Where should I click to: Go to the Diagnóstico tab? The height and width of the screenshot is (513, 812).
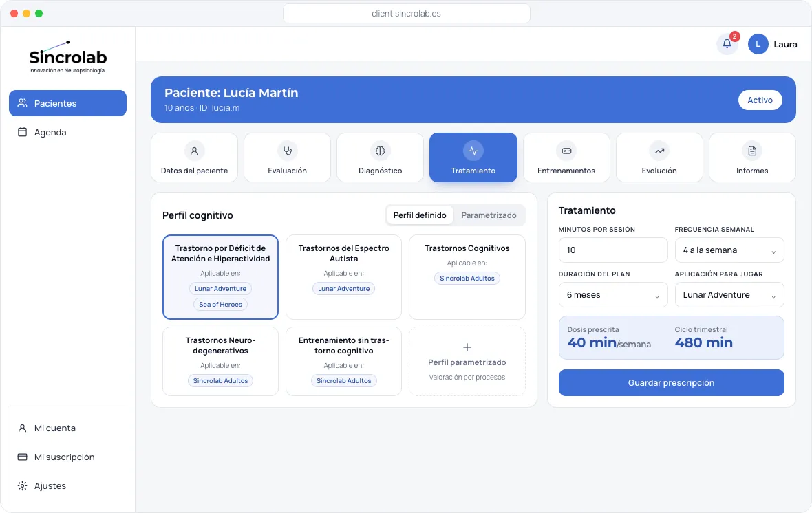point(380,157)
